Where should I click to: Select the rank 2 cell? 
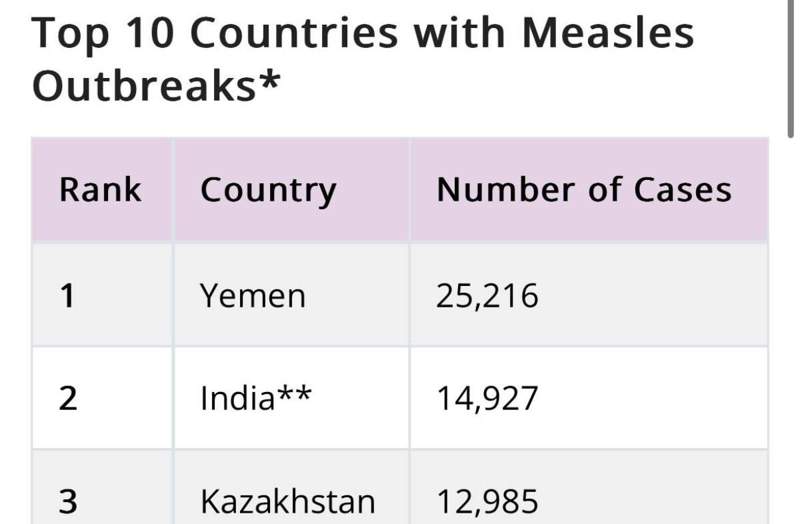pyautogui.click(x=102, y=398)
